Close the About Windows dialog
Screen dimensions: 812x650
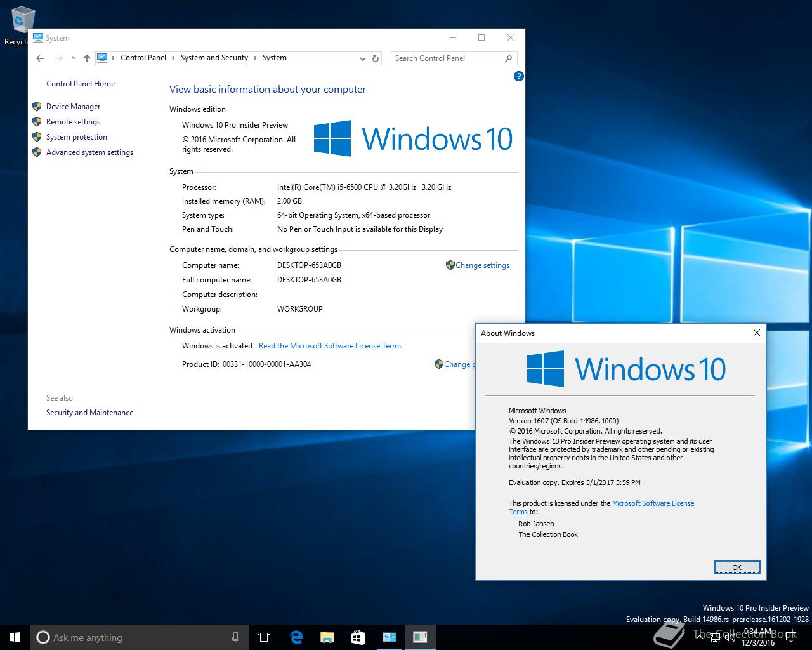756,333
